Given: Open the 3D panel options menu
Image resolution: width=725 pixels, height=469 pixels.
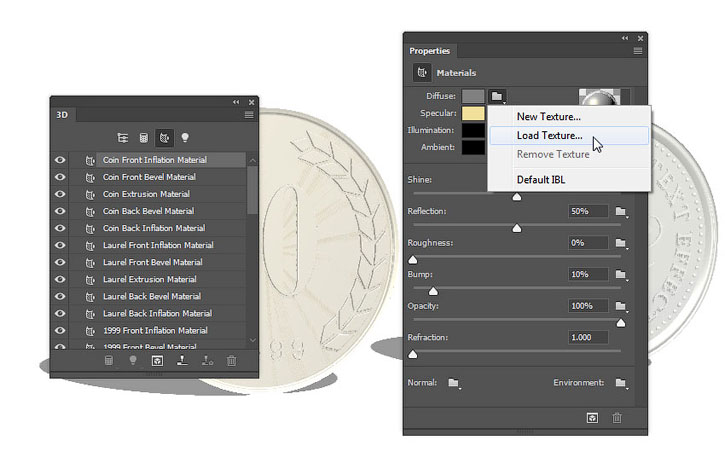Looking at the screenshot, I should [x=249, y=115].
